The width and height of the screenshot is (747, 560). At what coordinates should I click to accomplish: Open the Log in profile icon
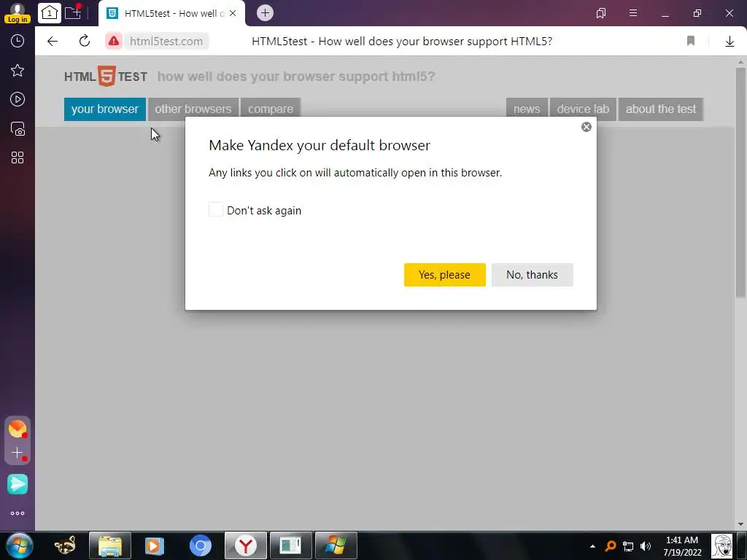[18, 13]
